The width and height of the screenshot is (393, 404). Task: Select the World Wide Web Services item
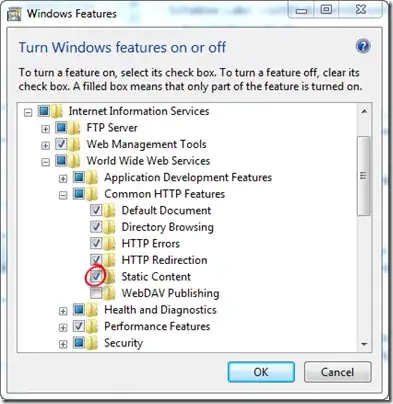click(x=148, y=161)
